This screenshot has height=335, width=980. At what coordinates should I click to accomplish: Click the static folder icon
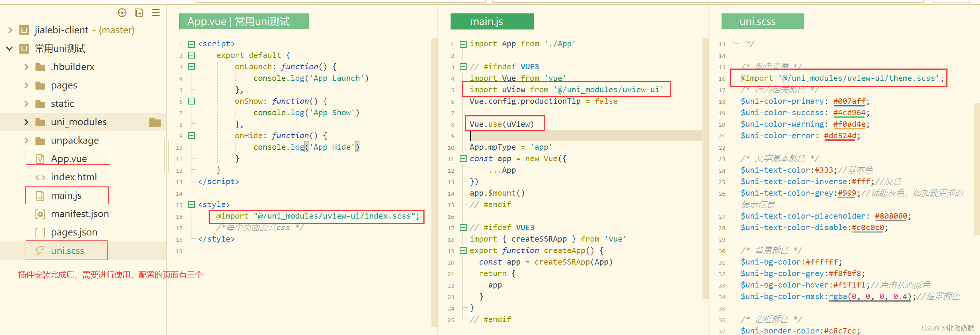(40, 104)
